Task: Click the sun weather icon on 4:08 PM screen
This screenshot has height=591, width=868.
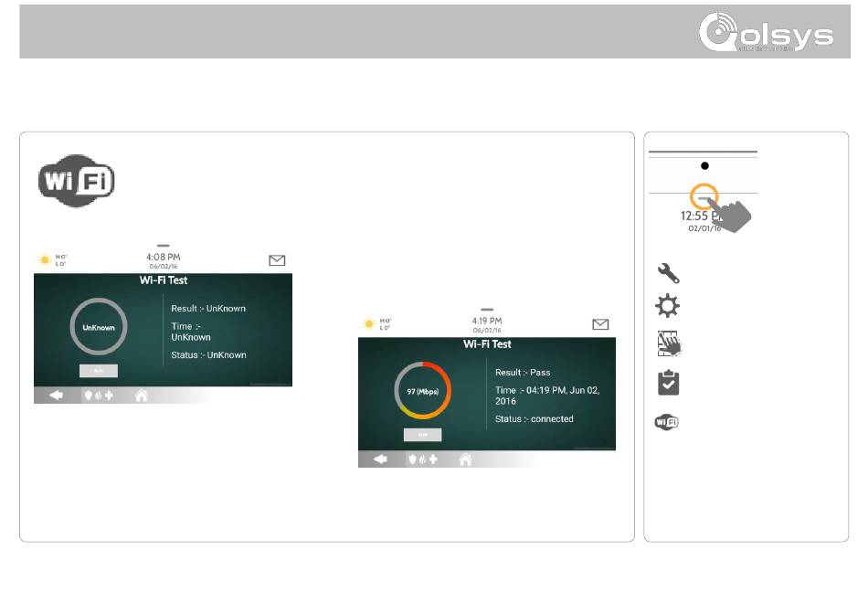Action: pyautogui.click(x=45, y=259)
